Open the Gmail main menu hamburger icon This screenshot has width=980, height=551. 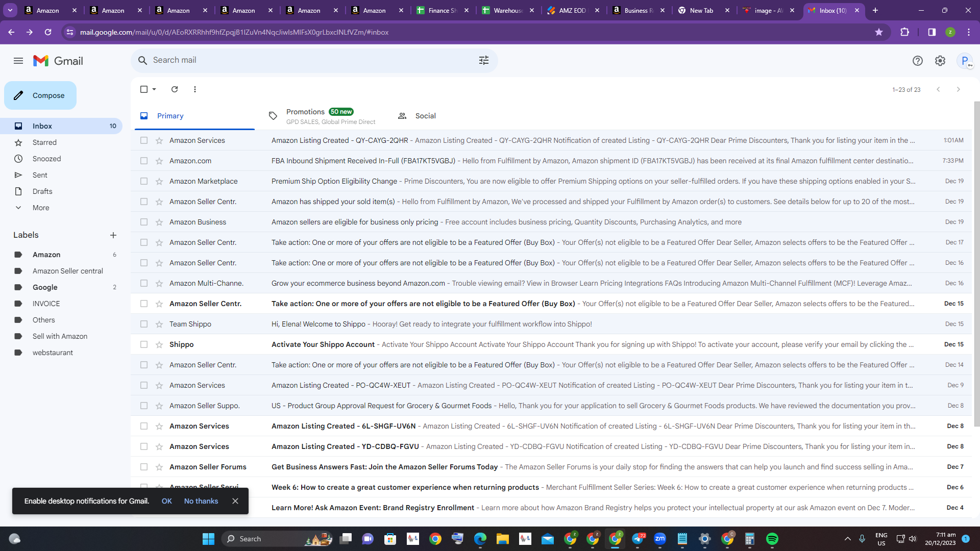point(18,61)
